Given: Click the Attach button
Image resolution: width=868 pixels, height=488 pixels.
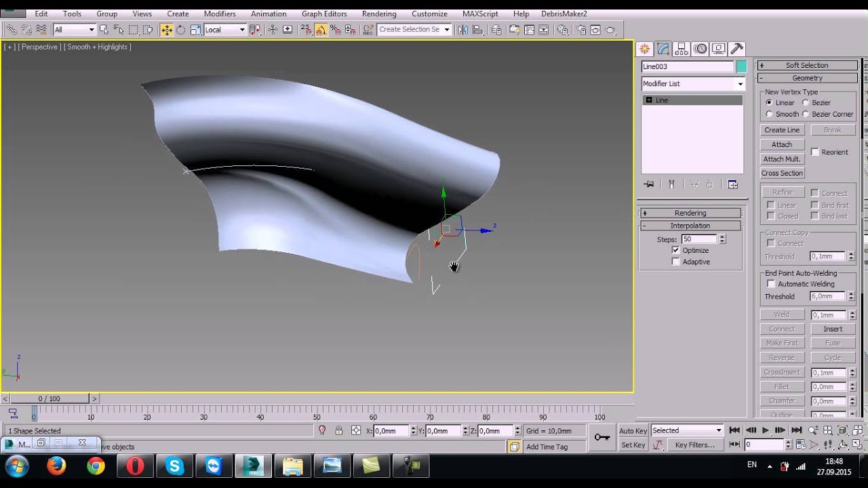Looking at the screenshot, I should pos(782,144).
